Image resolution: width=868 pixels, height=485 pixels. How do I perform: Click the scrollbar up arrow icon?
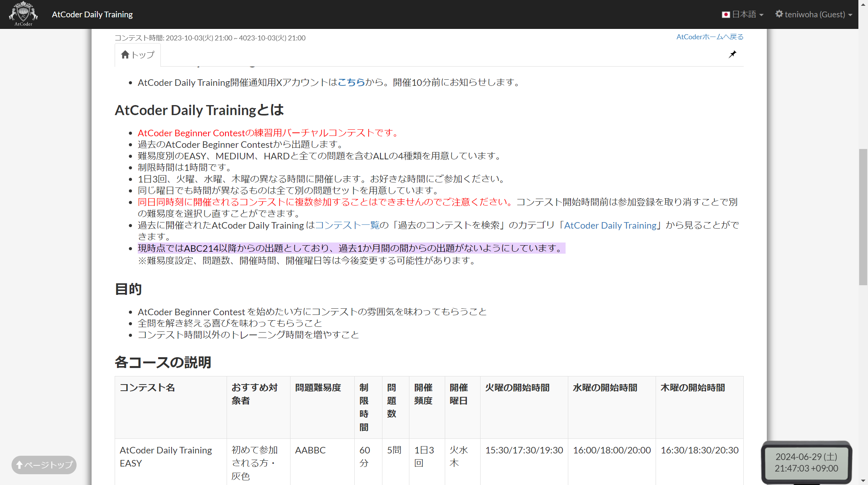click(863, 5)
